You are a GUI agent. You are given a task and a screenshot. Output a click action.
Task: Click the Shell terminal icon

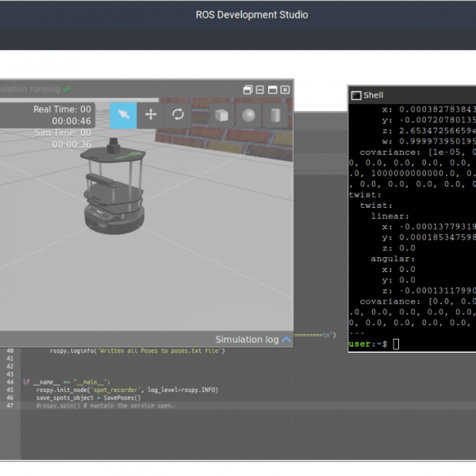(x=356, y=95)
